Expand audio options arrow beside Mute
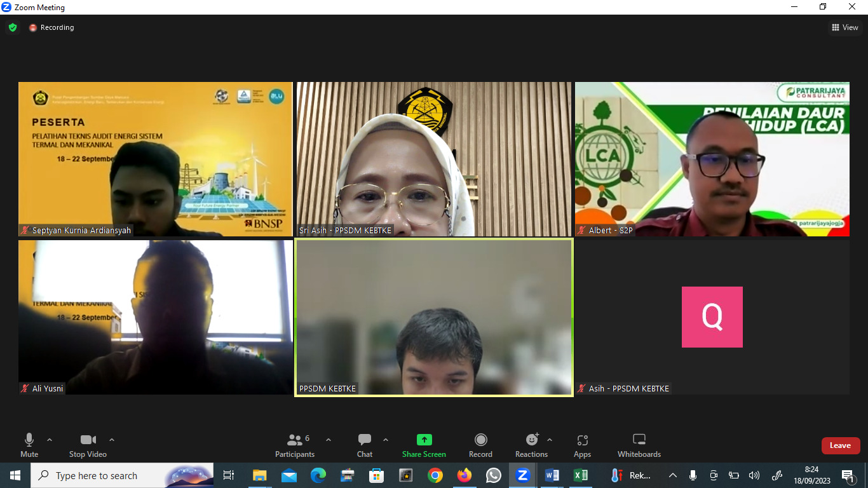This screenshot has height=488, width=868. 50,440
